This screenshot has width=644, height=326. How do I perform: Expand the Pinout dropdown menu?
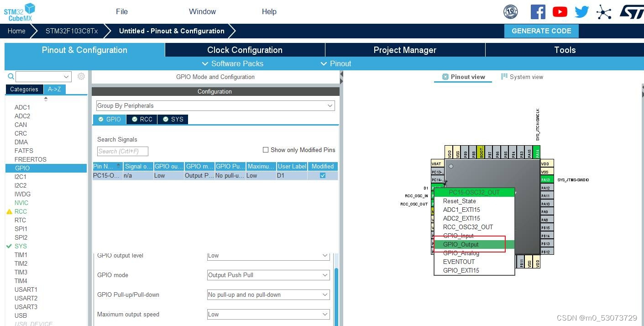point(336,63)
